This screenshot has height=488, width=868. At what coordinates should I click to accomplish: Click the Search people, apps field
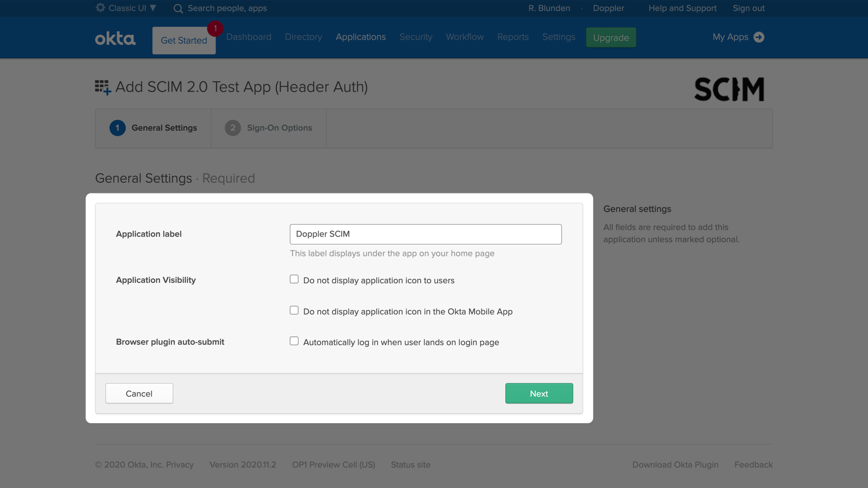(x=227, y=8)
